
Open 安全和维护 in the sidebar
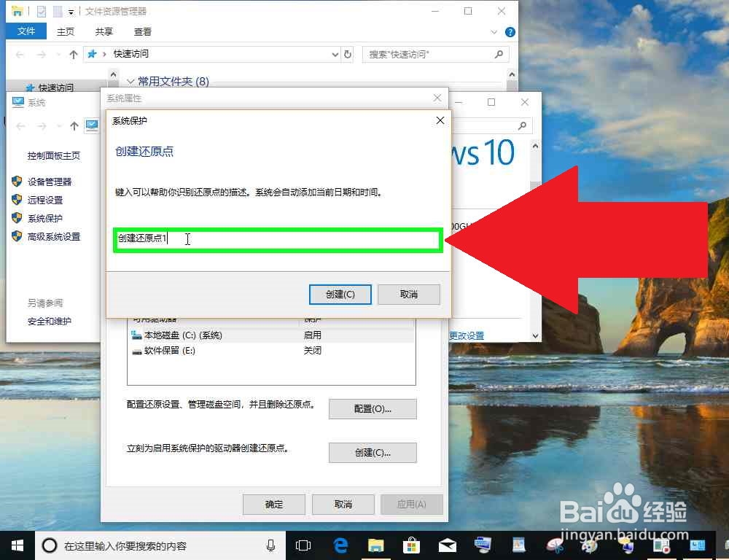pyautogui.click(x=49, y=321)
